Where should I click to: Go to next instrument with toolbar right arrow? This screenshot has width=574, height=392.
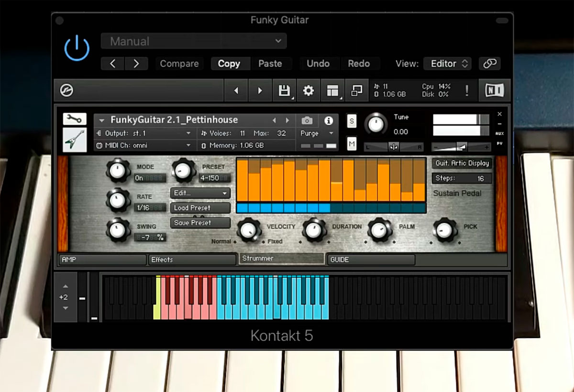[x=260, y=90]
